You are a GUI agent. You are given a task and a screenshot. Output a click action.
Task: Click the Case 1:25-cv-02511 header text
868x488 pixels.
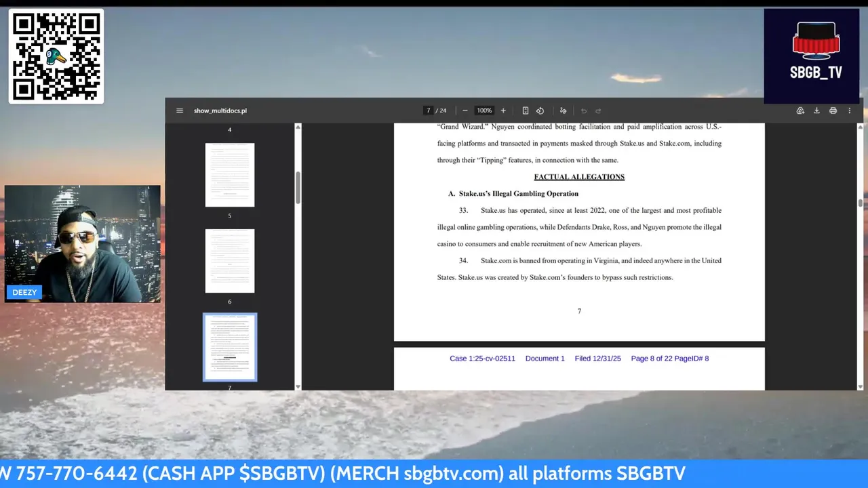click(482, 359)
